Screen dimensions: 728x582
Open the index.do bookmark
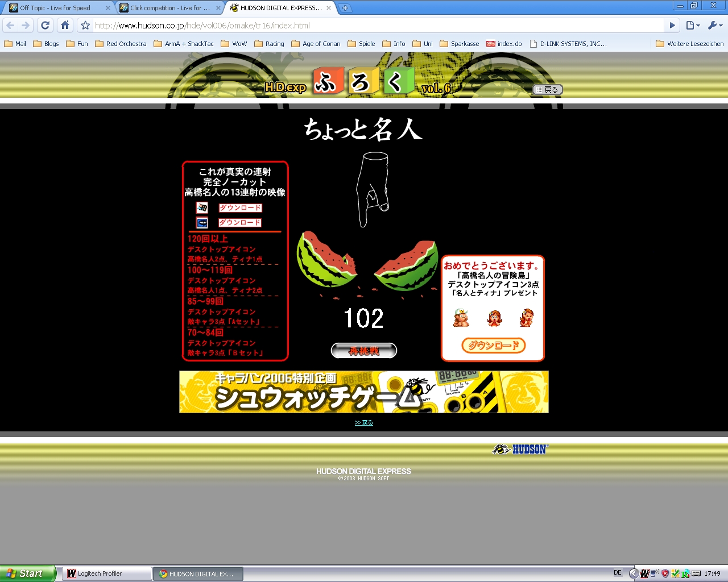(x=504, y=44)
